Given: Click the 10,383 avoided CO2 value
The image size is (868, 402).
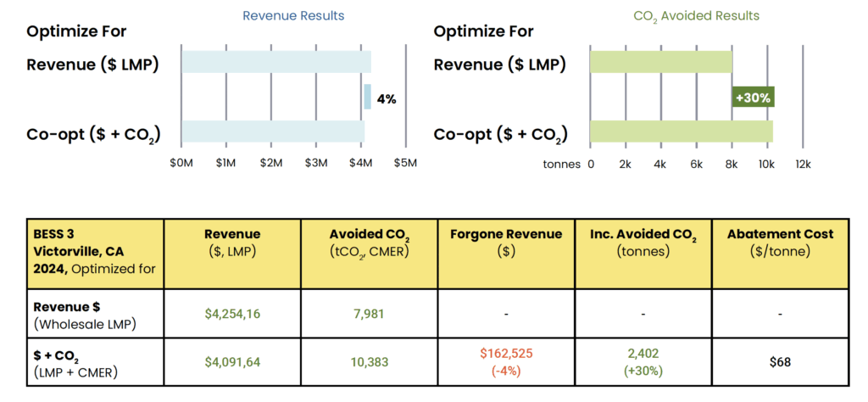Looking at the screenshot, I should coord(369,362).
